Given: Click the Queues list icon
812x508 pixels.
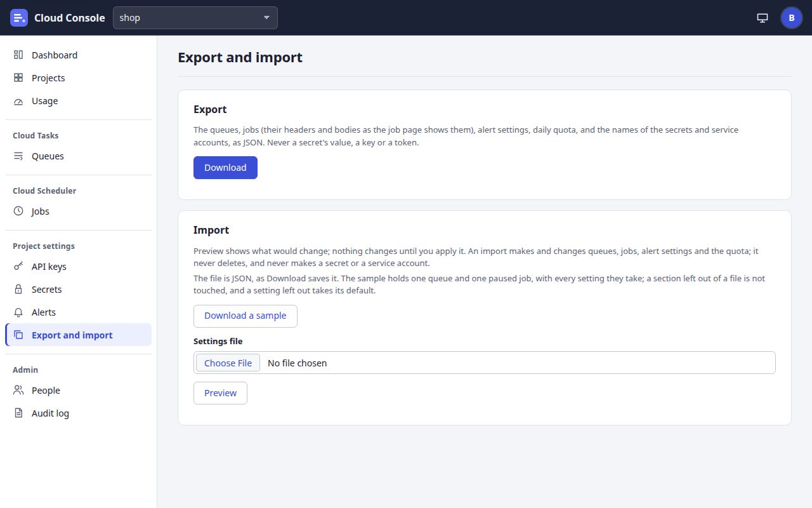Looking at the screenshot, I should click(x=18, y=156).
